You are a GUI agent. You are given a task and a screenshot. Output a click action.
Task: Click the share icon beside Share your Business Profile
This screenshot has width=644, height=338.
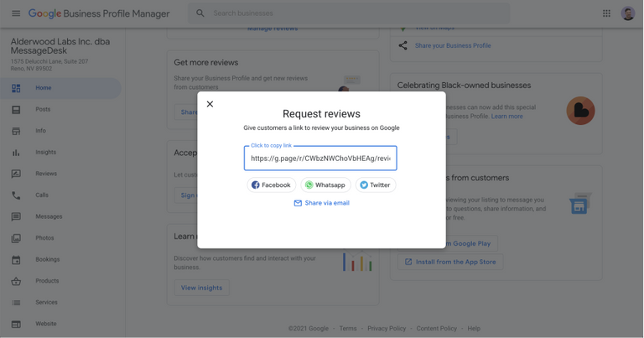point(402,45)
